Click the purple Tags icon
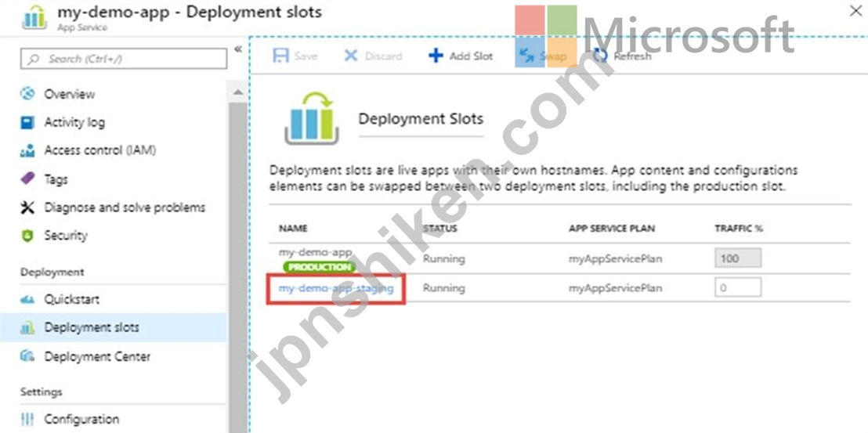 tap(27, 179)
